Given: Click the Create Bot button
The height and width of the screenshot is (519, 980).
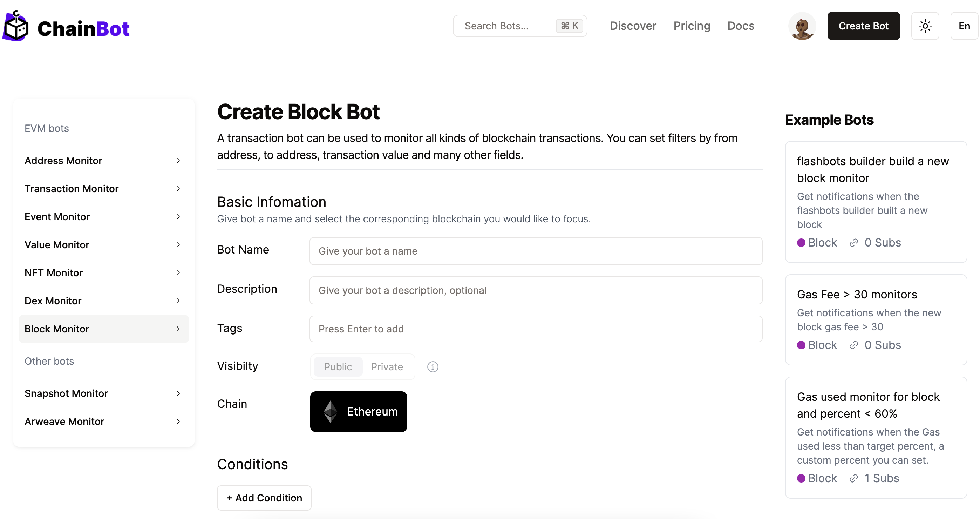Looking at the screenshot, I should (x=863, y=26).
